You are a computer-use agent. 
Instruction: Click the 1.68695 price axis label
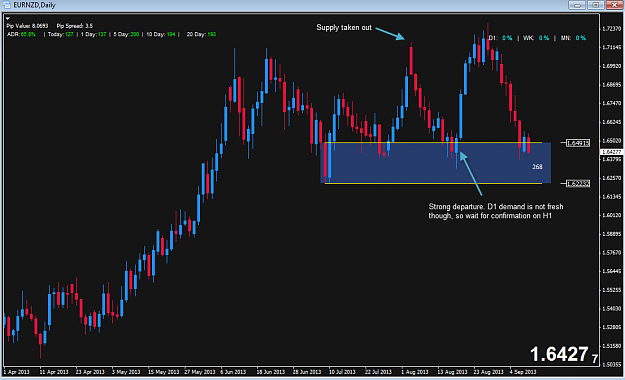pyautogui.click(x=611, y=85)
